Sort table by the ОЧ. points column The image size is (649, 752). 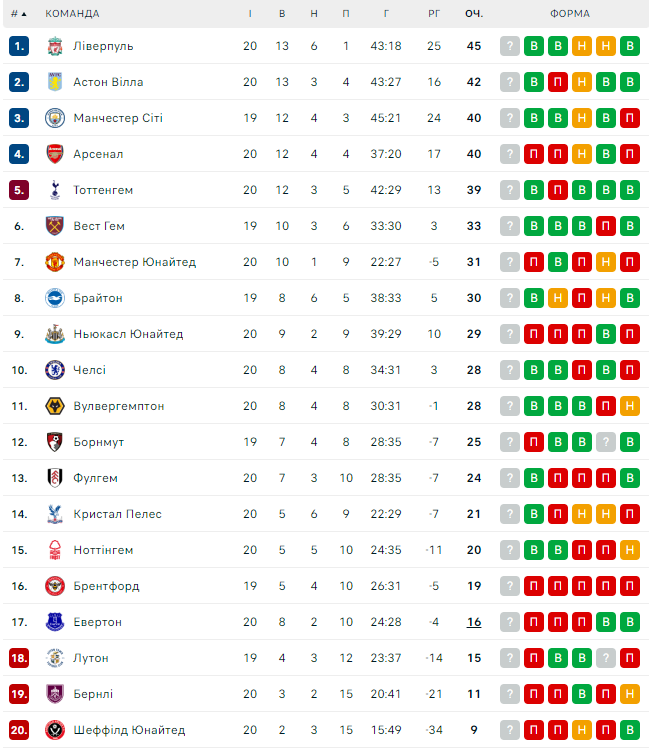474,14
